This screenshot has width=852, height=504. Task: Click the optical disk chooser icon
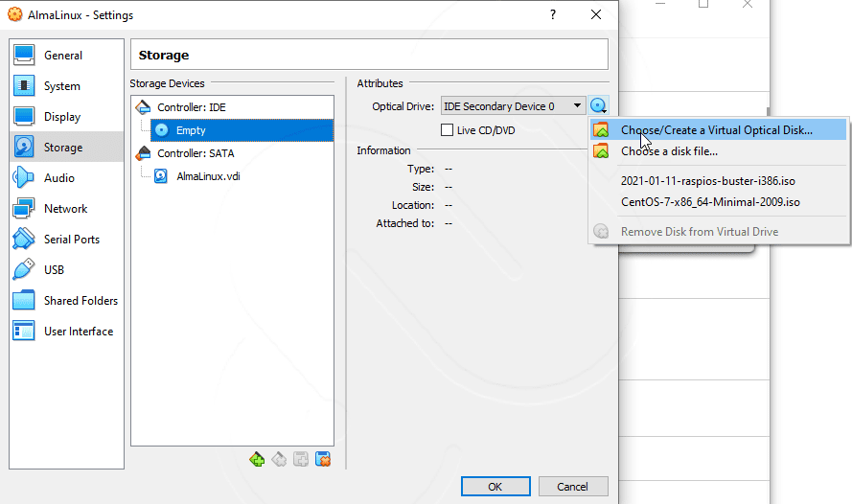(x=598, y=106)
